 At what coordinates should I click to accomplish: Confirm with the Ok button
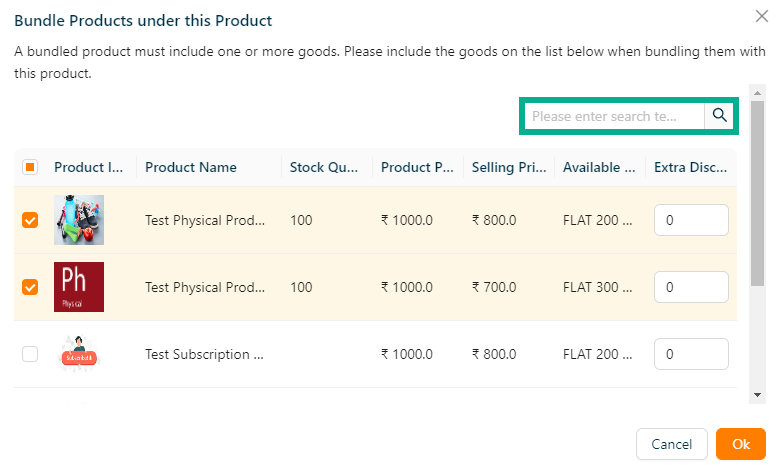pos(740,444)
